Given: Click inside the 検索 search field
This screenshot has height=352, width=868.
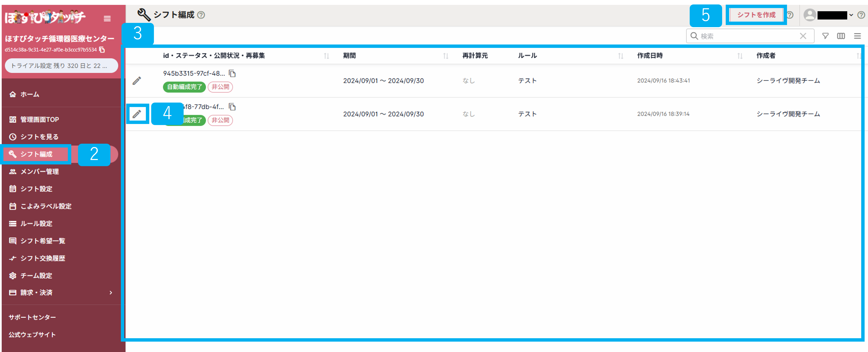Looking at the screenshot, I should 741,36.
